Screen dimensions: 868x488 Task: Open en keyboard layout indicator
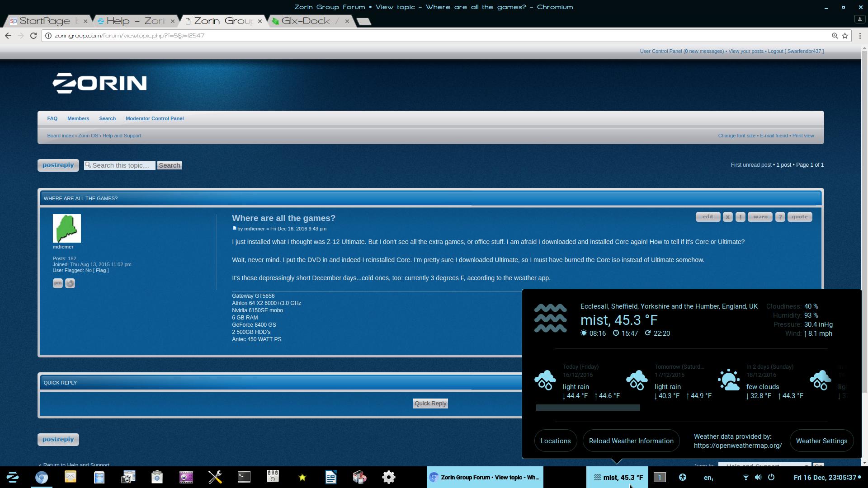708,477
